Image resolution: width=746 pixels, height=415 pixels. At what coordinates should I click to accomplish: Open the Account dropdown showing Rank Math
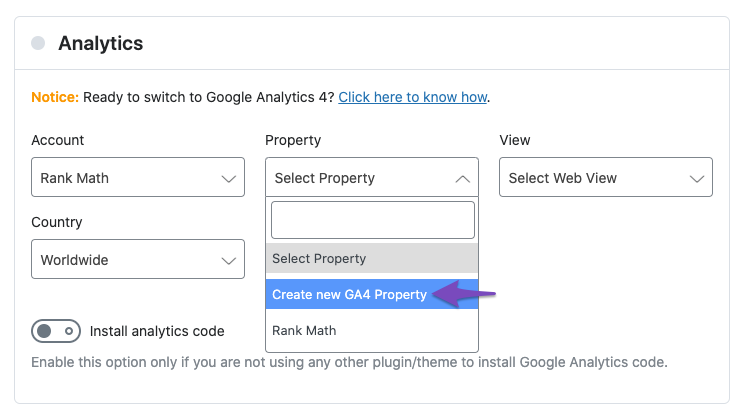click(x=138, y=177)
